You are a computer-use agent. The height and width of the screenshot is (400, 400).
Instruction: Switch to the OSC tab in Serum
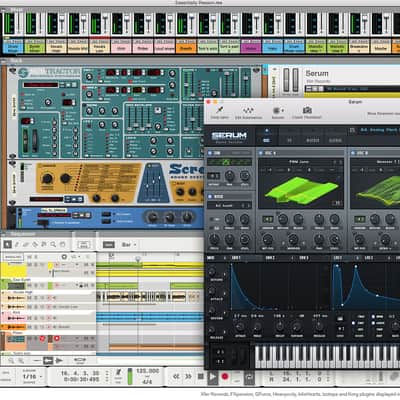(266, 140)
